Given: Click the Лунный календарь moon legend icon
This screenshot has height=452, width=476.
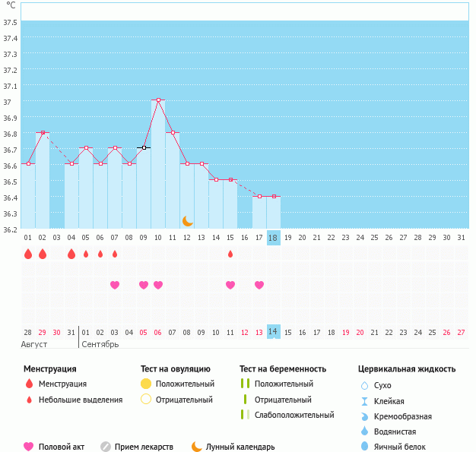Looking at the screenshot, I should [197, 447].
